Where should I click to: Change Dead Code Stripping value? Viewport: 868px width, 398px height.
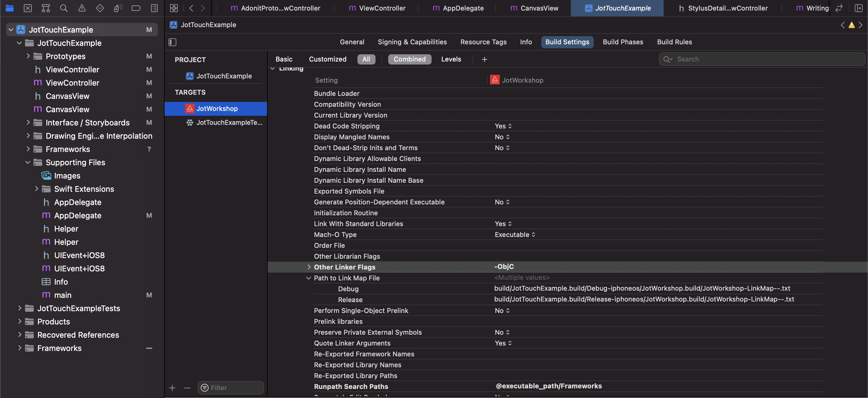click(x=503, y=126)
